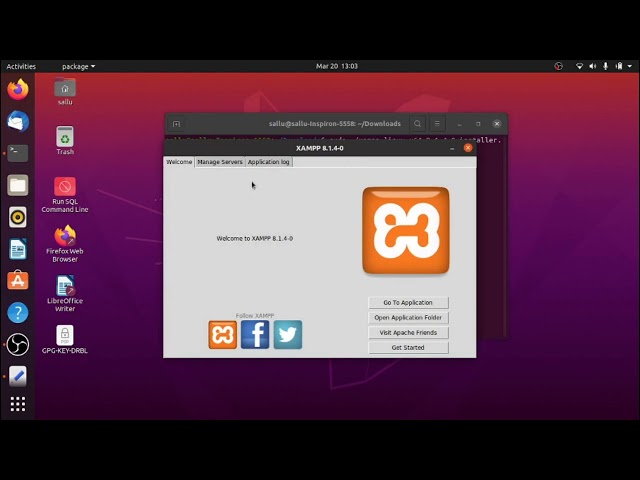Click the volume icon in top bar
The image size is (640, 480).
point(593,66)
